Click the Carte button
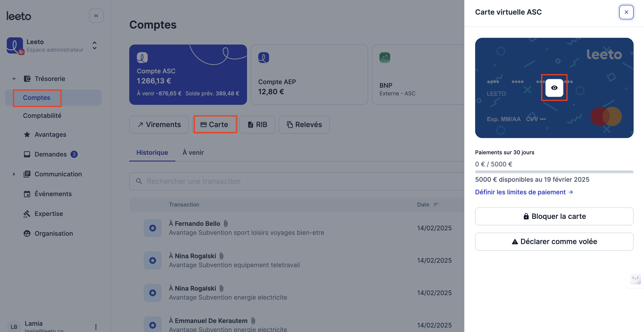The image size is (644, 332). tap(214, 124)
